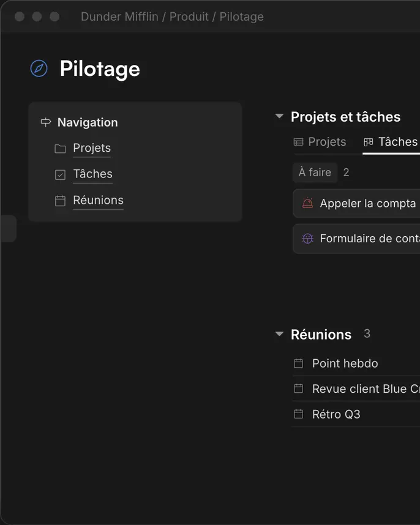
Task: Click the Réunions count of 3
Action: click(x=367, y=333)
